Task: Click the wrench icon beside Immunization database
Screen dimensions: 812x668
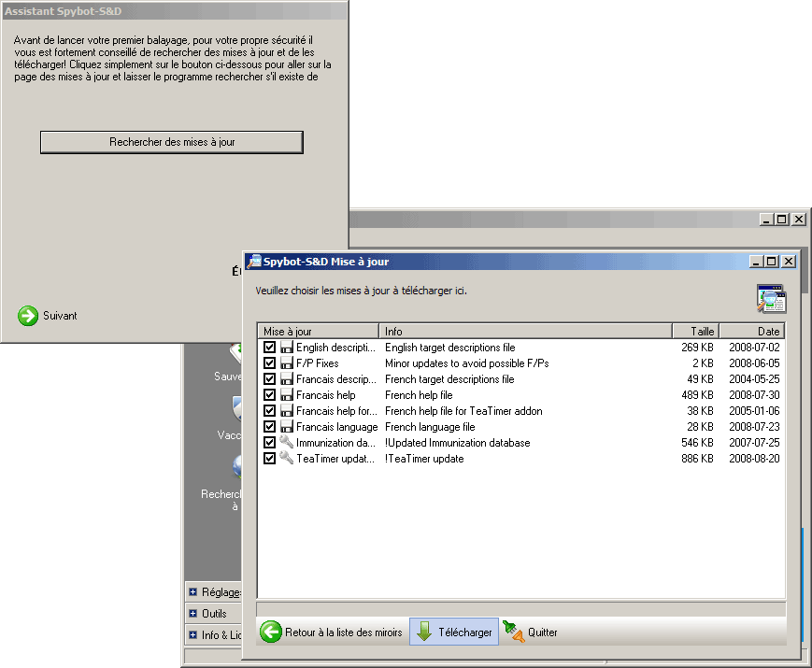Action: (286, 443)
